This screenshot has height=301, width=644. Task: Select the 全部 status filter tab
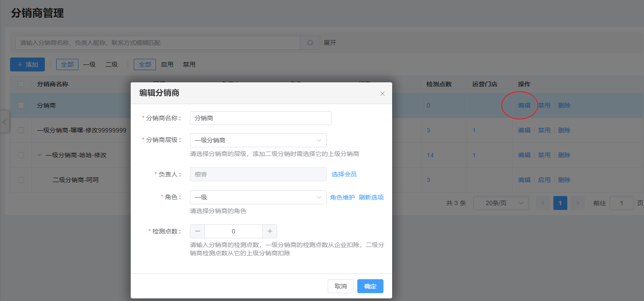tap(145, 64)
